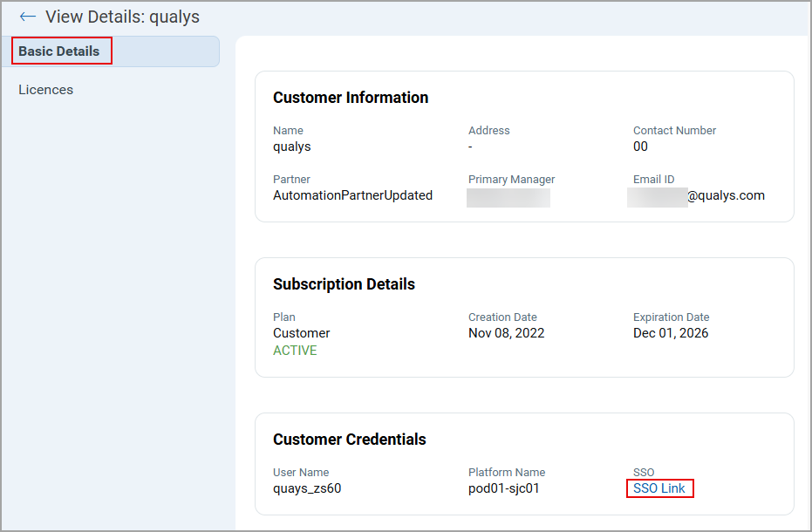This screenshot has width=812, height=532.
Task: Select user name quays_zs60
Action: click(x=307, y=488)
